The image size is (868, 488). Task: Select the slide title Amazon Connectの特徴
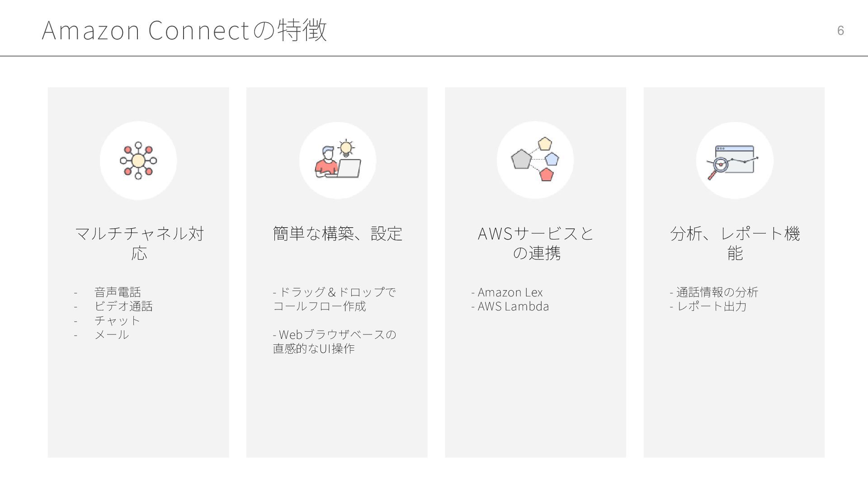[x=184, y=30]
